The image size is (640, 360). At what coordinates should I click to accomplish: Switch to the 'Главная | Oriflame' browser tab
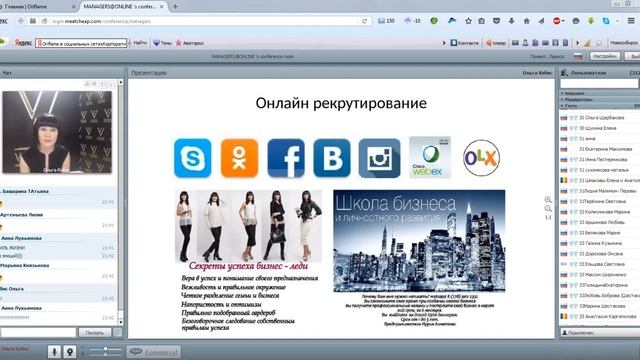click(37, 7)
